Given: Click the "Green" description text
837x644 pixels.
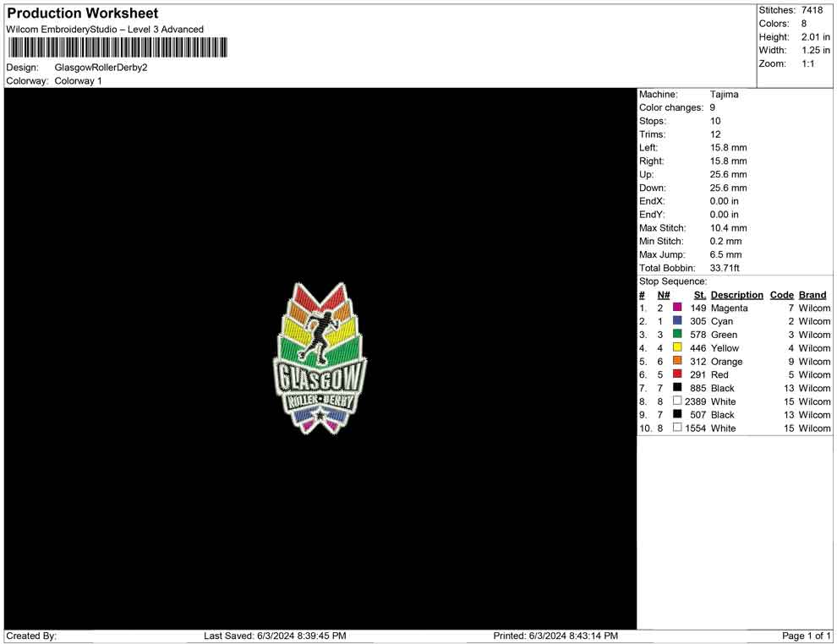Looking at the screenshot, I should click(725, 335).
